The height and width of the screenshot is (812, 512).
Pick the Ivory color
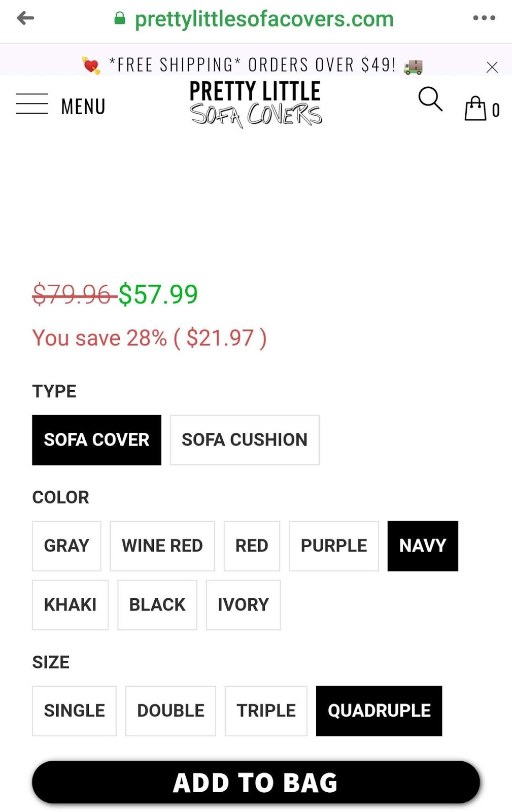[243, 604]
